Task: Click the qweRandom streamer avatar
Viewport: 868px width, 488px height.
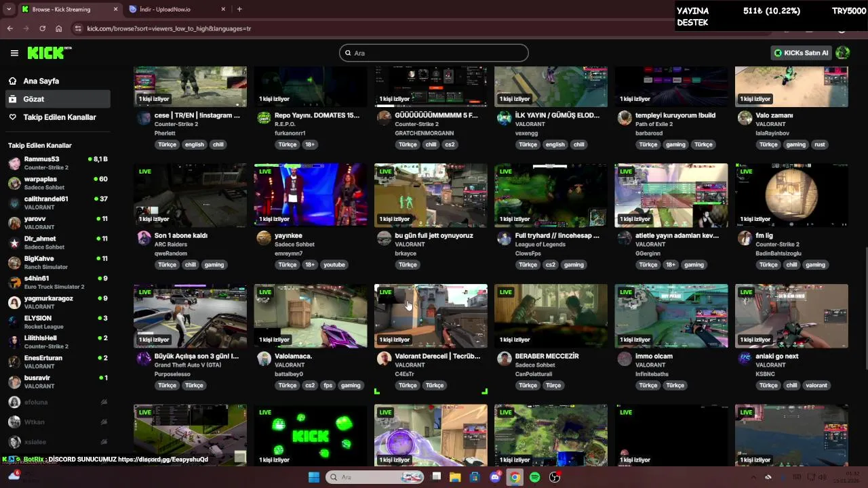Action: (144, 238)
